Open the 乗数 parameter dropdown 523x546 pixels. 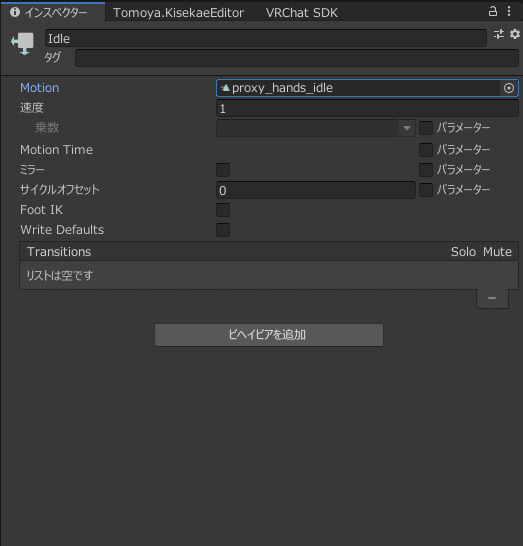[316, 128]
